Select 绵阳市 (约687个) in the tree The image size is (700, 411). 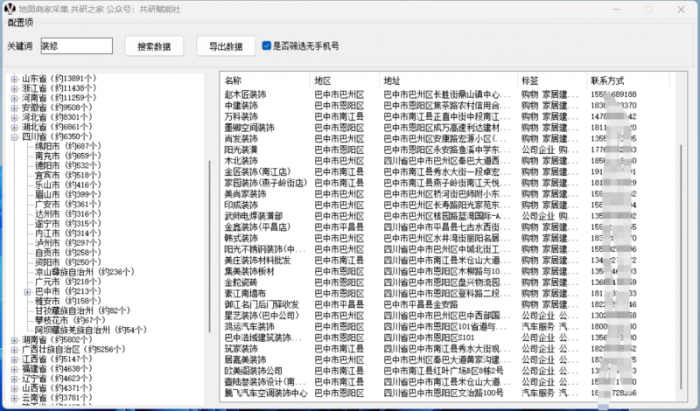68,146
